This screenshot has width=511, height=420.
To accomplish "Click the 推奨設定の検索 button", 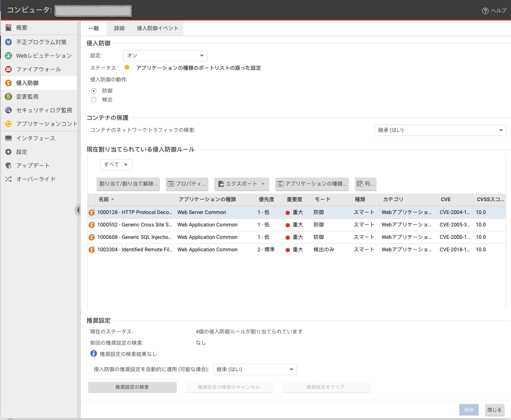I will [132, 387].
